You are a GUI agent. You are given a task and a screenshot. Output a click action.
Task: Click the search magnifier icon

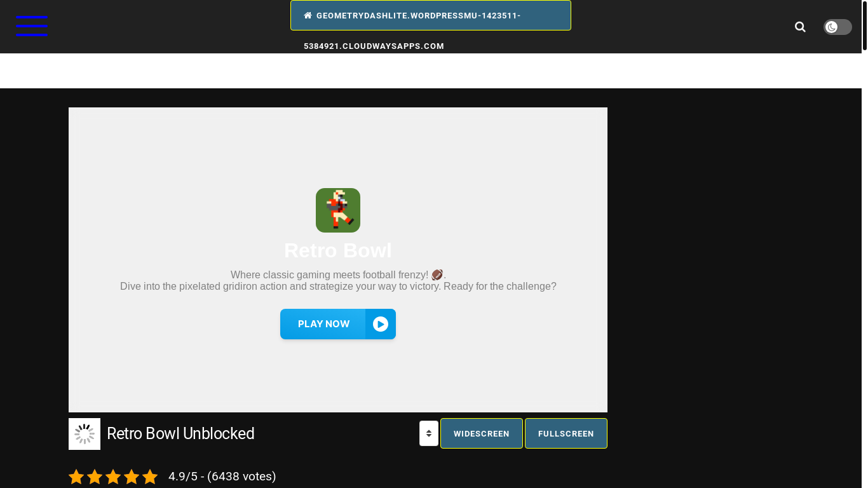click(800, 27)
